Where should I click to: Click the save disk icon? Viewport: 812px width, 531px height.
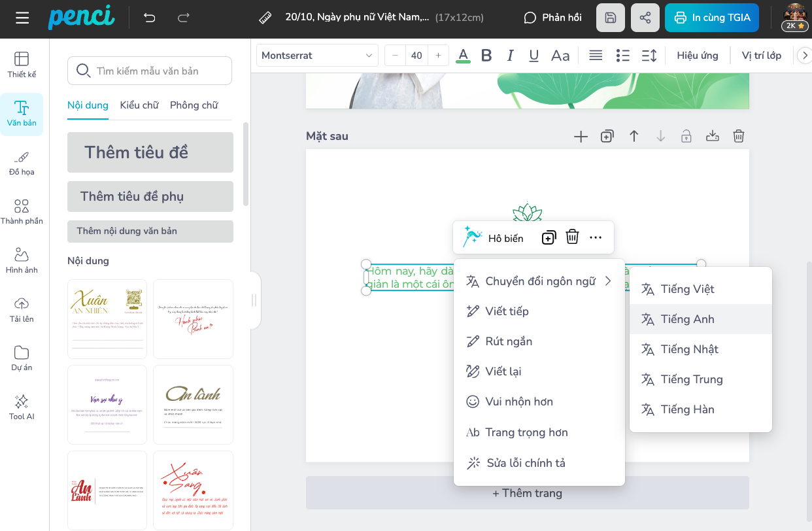(x=611, y=18)
